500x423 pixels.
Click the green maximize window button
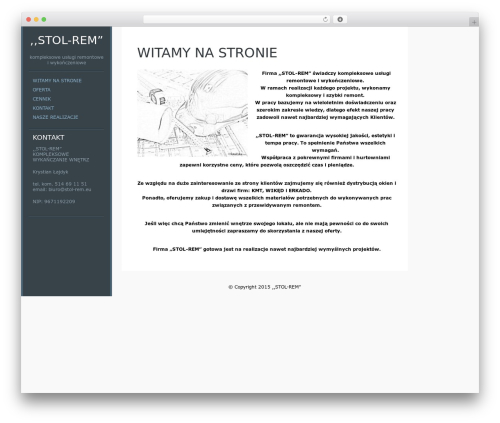44,20
